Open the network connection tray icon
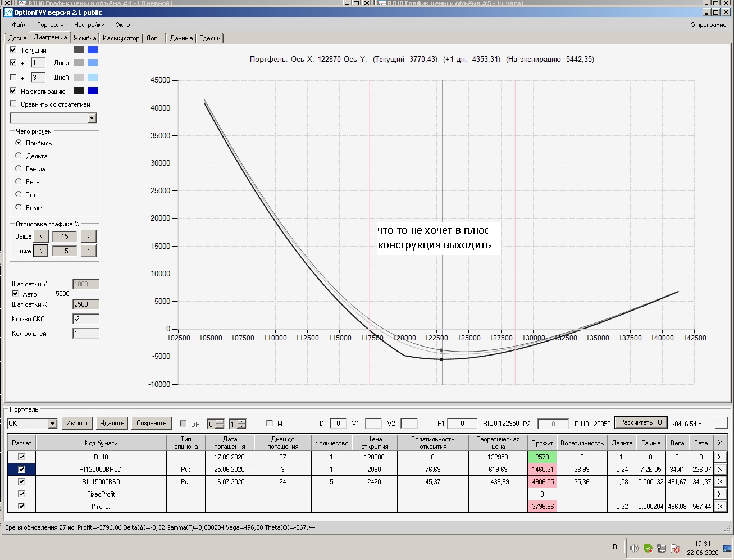The height and width of the screenshot is (560, 734). [x=662, y=548]
